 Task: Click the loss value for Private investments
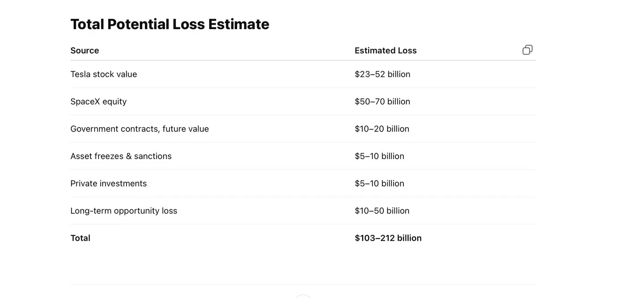pos(379,183)
